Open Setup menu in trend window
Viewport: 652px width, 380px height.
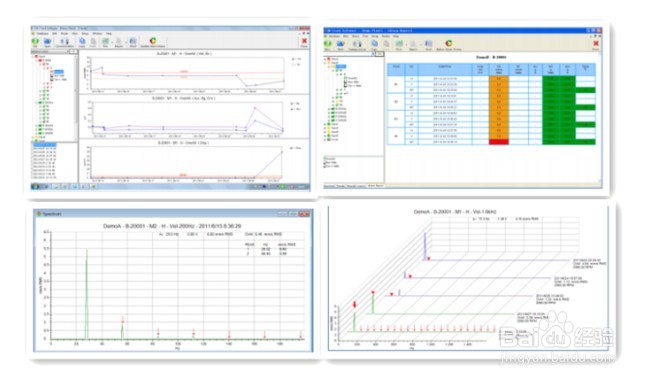pos(85,33)
